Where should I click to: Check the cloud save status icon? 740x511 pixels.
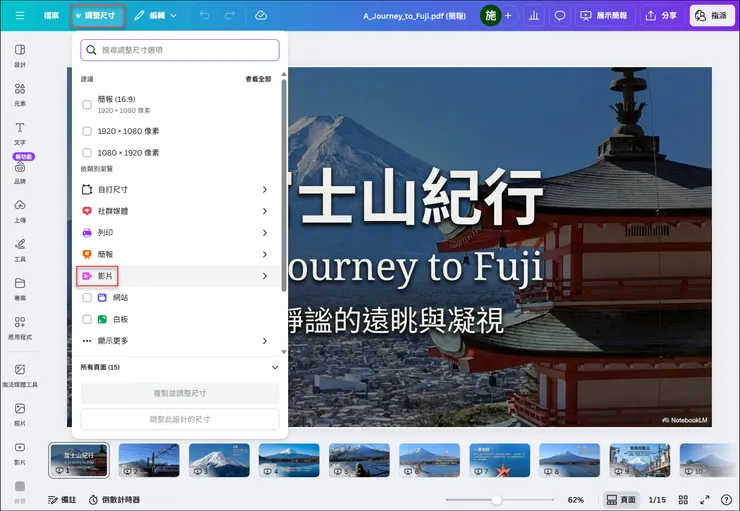[x=261, y=16]
